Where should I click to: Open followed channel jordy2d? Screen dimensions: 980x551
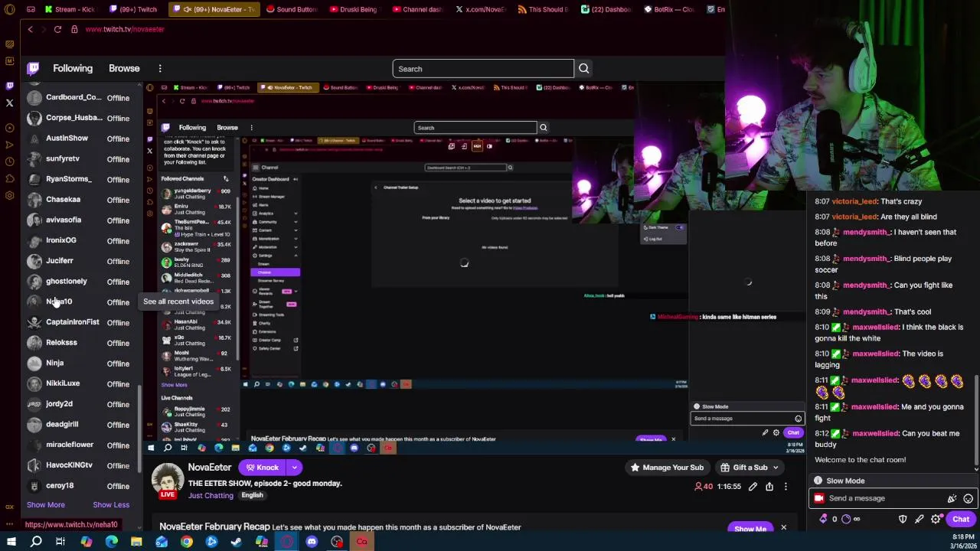point(80,404)
